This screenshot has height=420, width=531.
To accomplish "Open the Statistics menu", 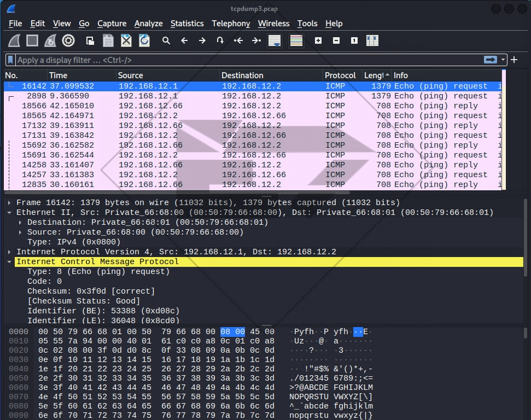I will coord(186,24).
